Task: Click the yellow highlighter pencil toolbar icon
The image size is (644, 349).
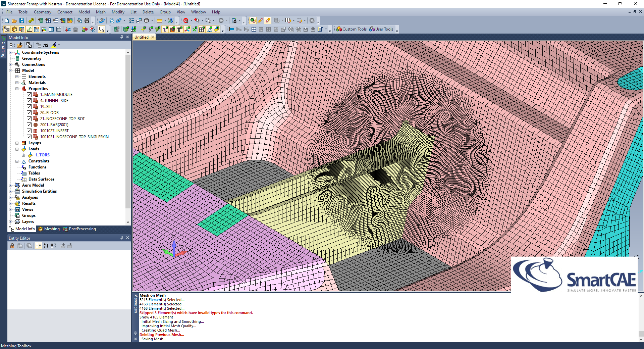Action: (260, 20)
